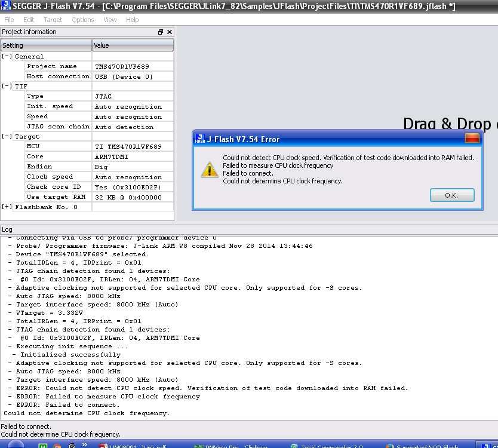Select the Project name value TMS470R1VF689

pyautogui.click(x=122, y=66)
